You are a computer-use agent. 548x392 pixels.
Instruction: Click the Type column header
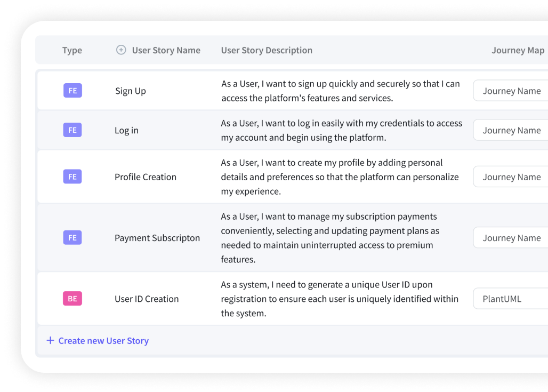point(72,50)
